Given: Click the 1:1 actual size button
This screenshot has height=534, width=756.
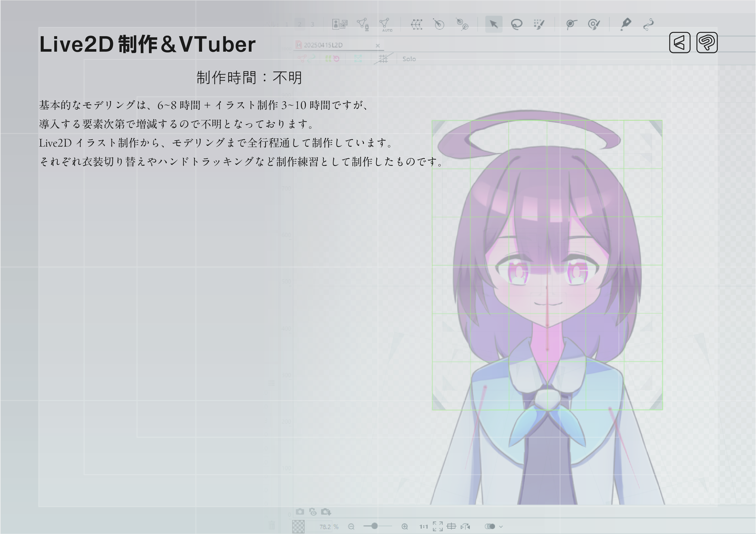Looking at the screenshot, I should 423,527.
